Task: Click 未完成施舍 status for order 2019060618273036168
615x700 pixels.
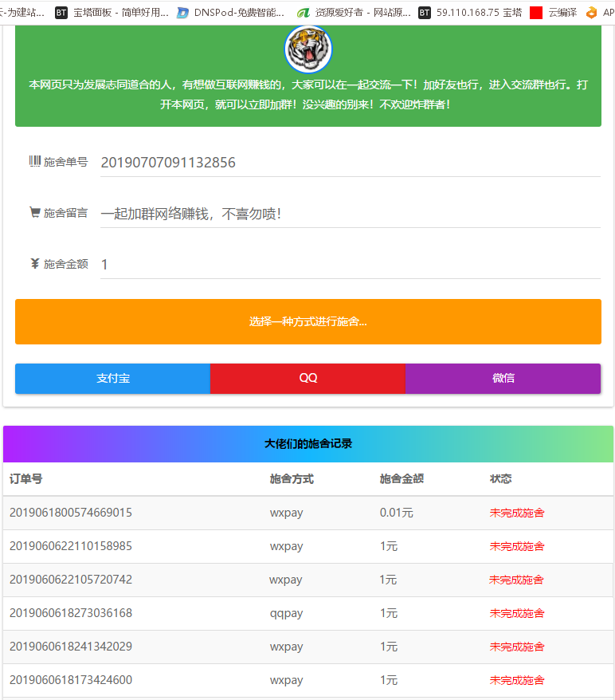Action: (517, 613)
